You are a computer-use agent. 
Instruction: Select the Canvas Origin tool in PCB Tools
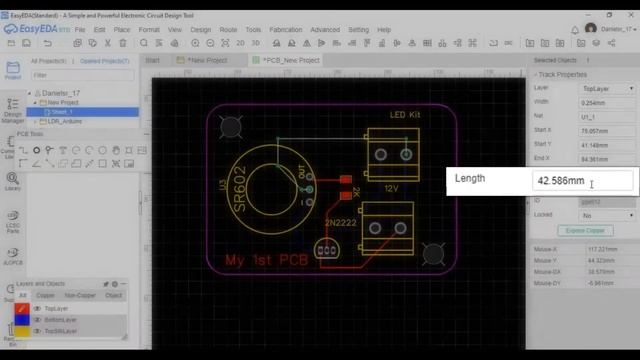pos(23,164)
